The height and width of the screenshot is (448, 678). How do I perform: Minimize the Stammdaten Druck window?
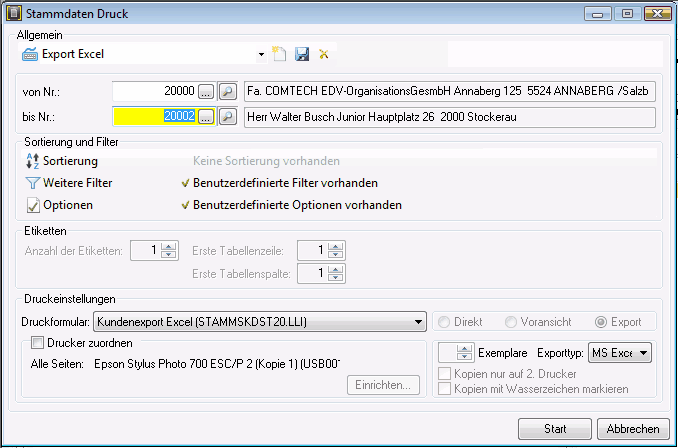coord(598,14)
